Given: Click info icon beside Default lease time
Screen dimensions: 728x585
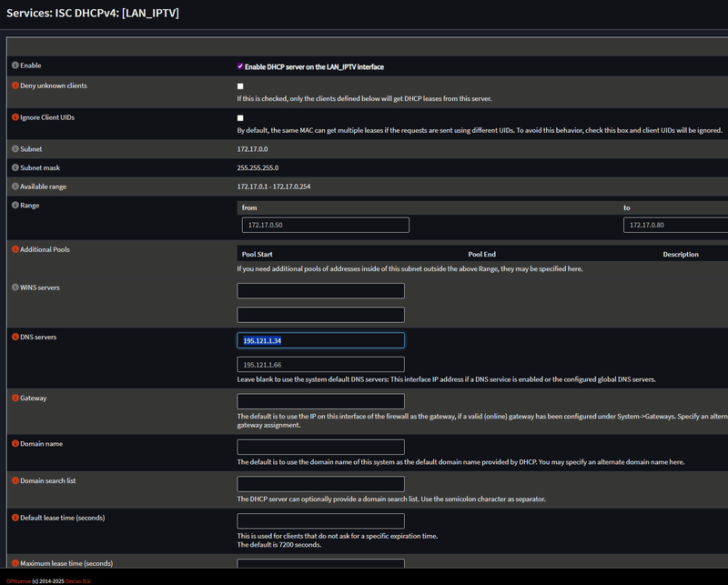Looking at the screenshot, I should tap(15, 518).
